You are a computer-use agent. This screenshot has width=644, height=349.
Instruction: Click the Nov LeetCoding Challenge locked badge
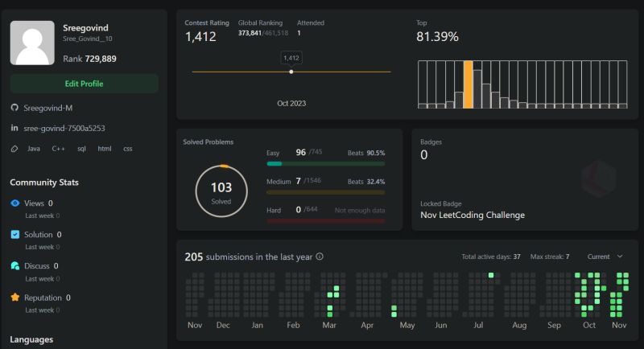coord(473,215)
